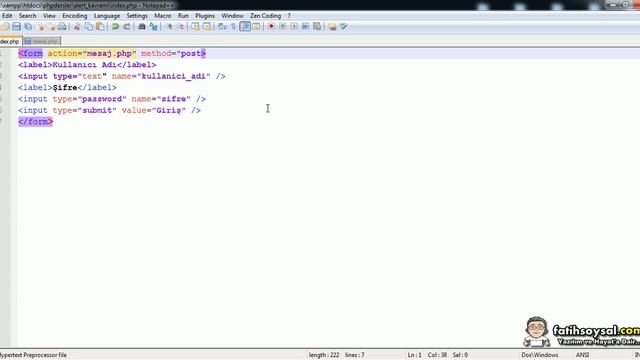Image resolution: width=640 pixels, height=360 pixels.
Task: Click the name="kullanici_adi" code text
Action: click(x=161, y=76)
